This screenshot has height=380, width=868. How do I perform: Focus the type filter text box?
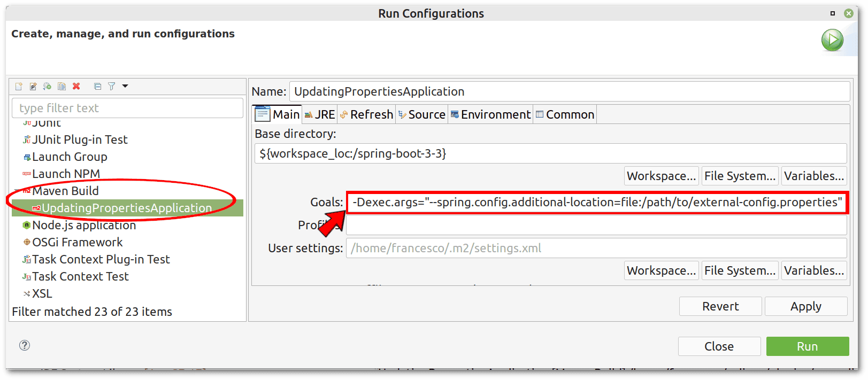point(127,108)
